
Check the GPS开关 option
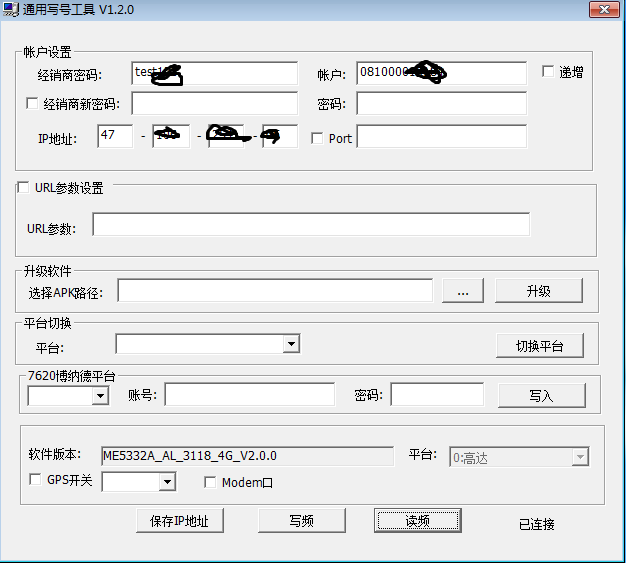point(36,481)
